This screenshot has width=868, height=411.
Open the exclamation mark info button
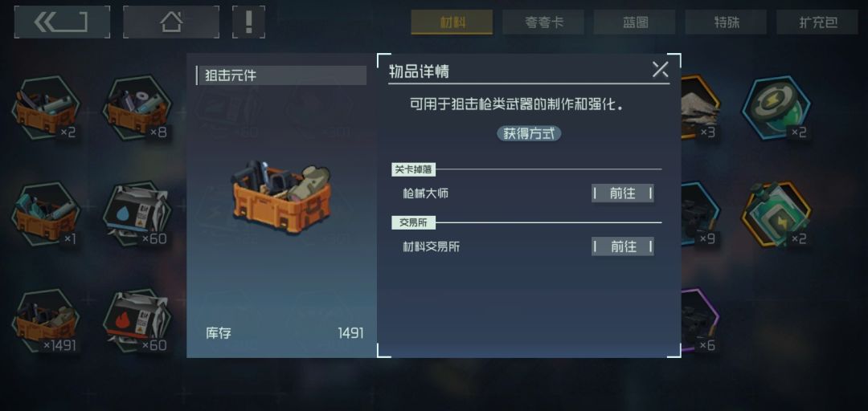click(x=248, y=22)
